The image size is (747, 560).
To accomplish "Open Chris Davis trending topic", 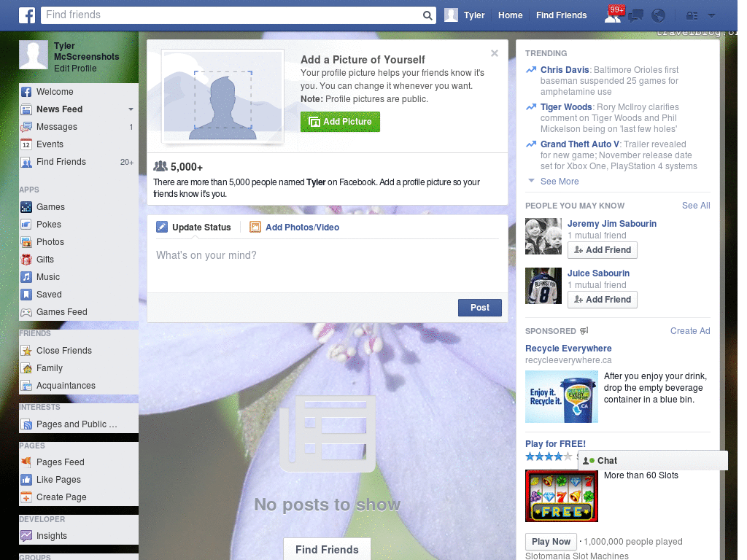I will 565,69.
